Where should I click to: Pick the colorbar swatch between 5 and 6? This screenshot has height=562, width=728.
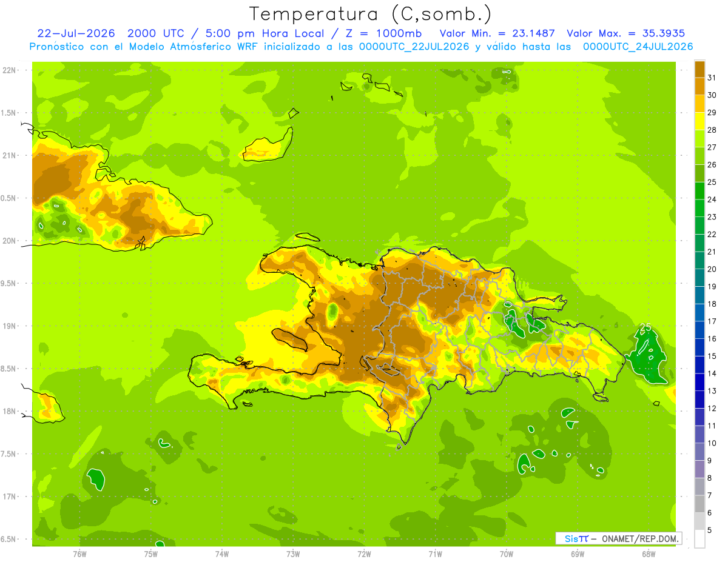699,521
